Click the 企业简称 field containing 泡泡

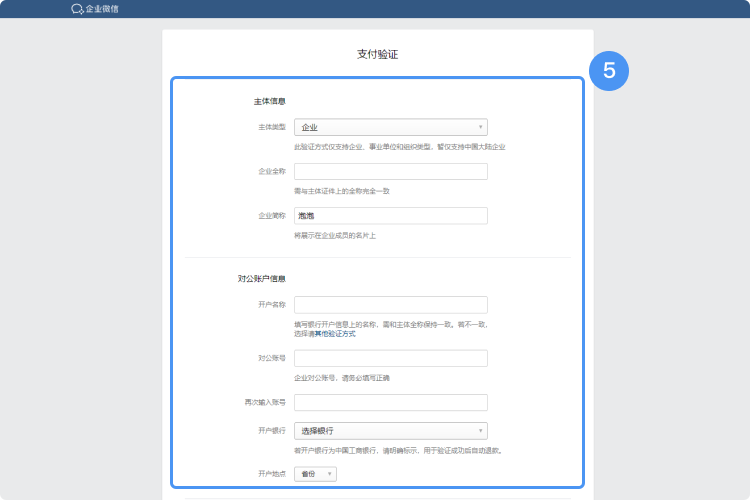[390, 215]
